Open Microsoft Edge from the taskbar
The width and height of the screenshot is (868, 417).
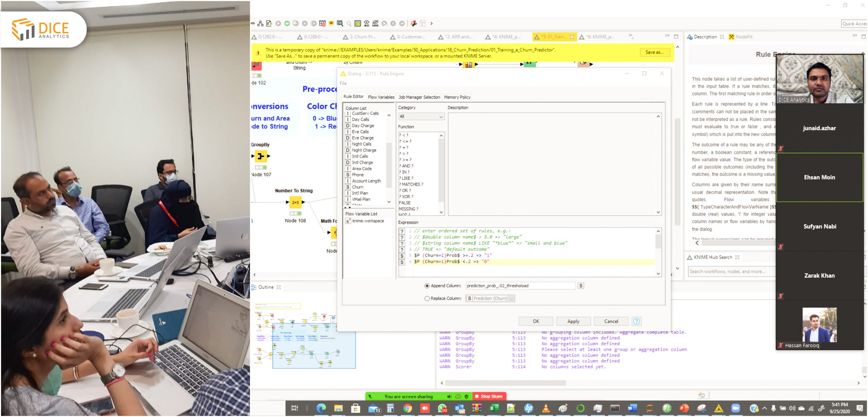pyautogui.click(x=321, y=408)
